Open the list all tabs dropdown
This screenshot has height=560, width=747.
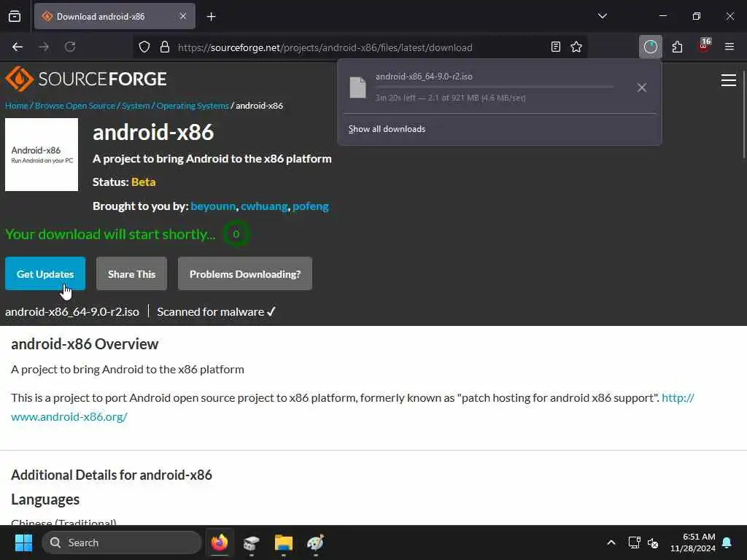603,16
